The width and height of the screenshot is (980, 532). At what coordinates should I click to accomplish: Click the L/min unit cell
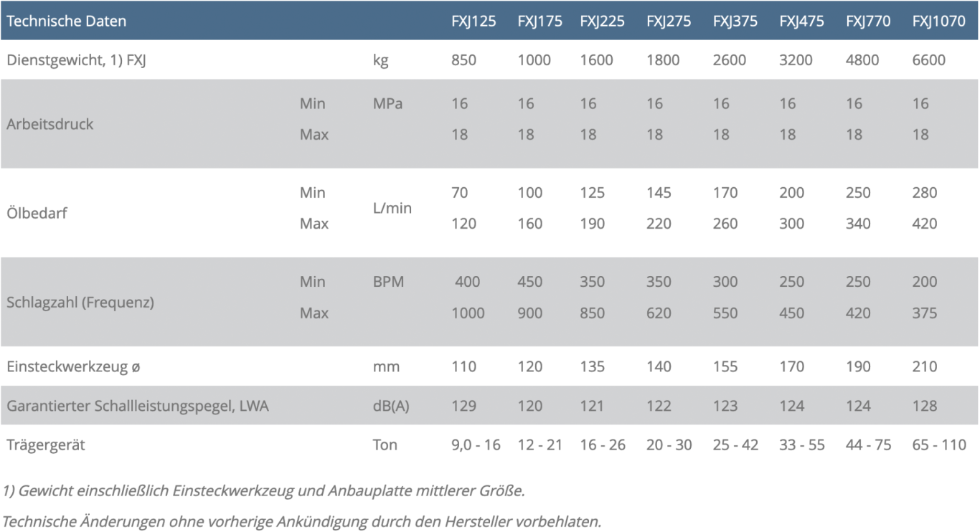tap(392, 208)
